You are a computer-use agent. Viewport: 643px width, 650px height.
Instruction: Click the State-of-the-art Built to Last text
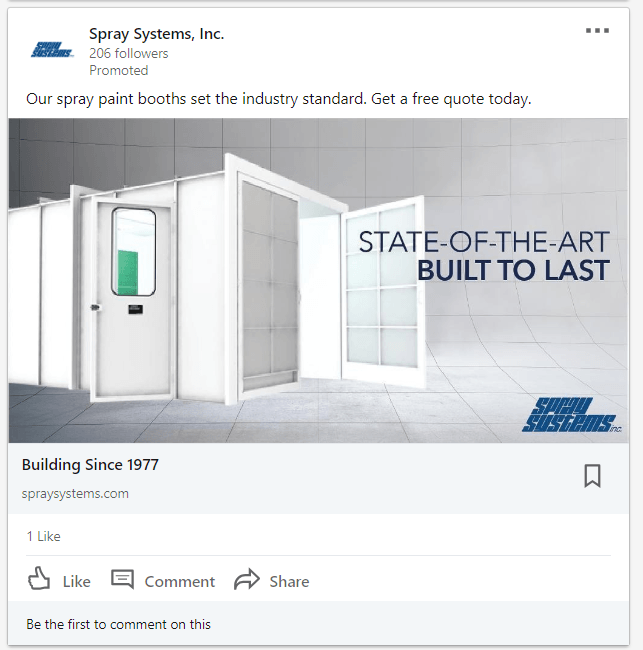[484, 256]
